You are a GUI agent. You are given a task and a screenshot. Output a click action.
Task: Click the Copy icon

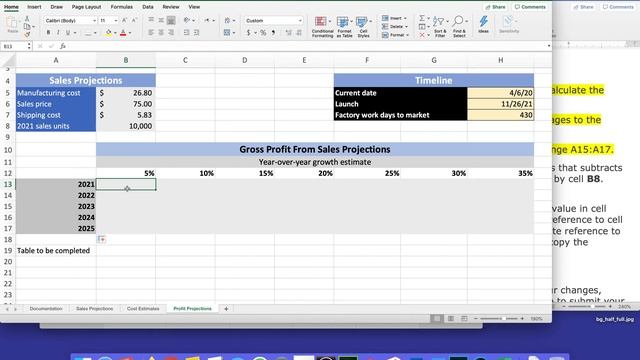click(27, 27)
